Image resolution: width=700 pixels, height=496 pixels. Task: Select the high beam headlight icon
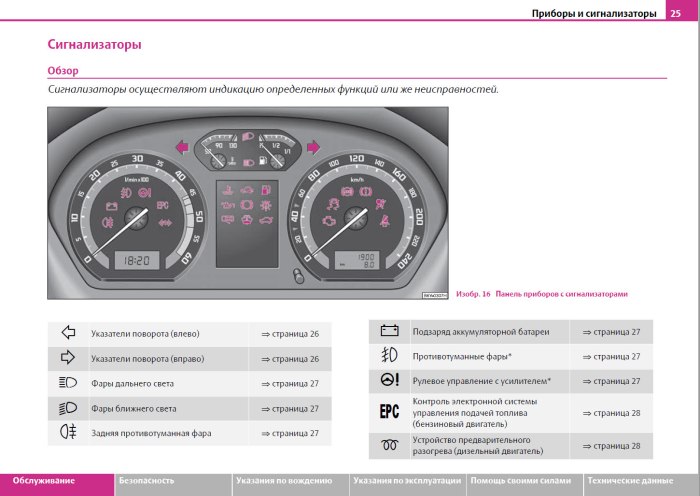[x=68, y=383]
